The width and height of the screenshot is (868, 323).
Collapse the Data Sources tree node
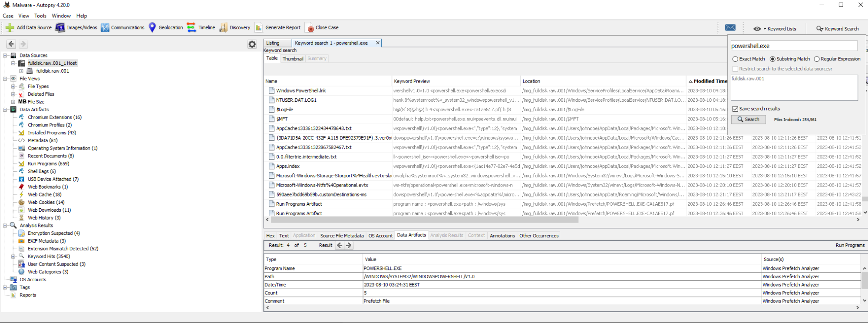tap(5, 56)
